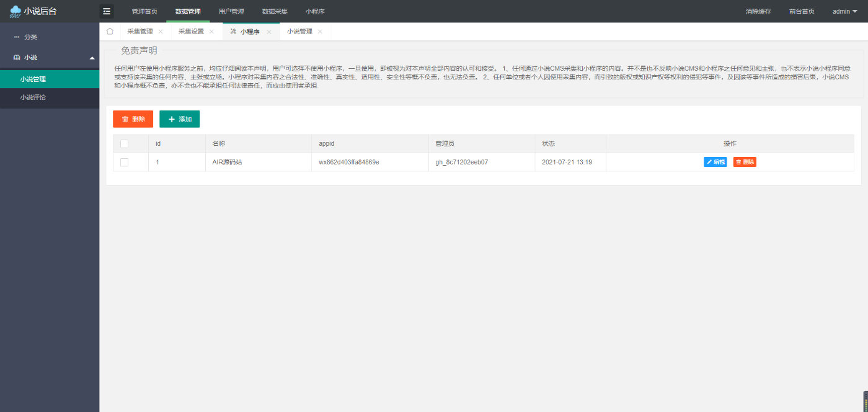Open 小程序 in the top navigation bar
The width and height of the screenshot is (868, 412).
(x=315, y=11)
